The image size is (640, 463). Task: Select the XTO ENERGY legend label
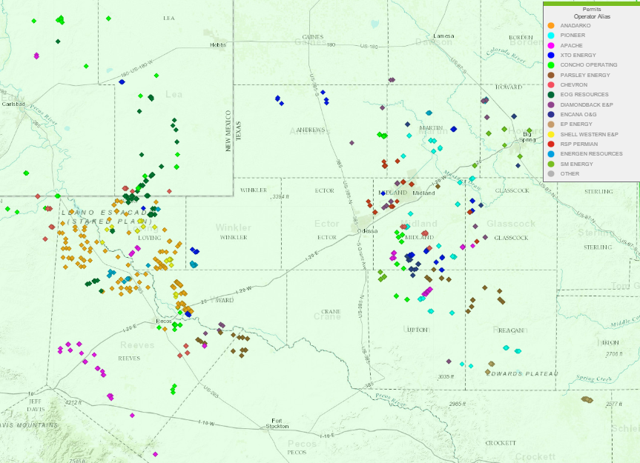pos(578,55)
